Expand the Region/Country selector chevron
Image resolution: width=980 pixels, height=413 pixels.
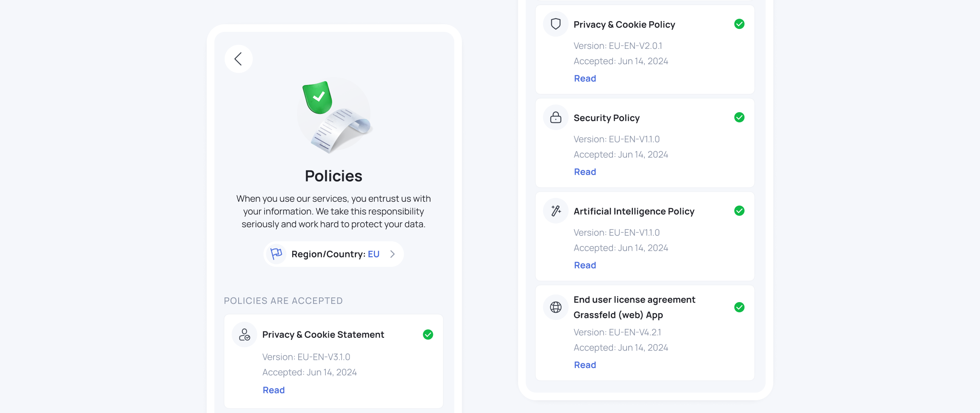(x=393, y=254)
